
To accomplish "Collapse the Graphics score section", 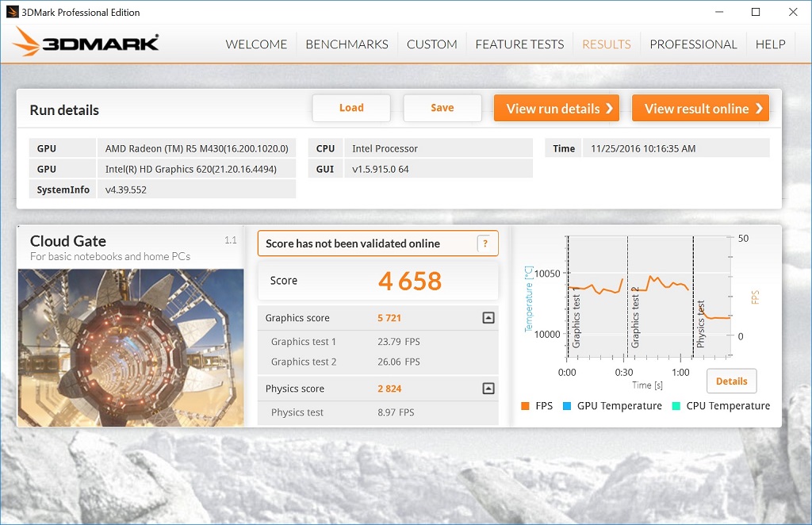I will pos(488,318).
